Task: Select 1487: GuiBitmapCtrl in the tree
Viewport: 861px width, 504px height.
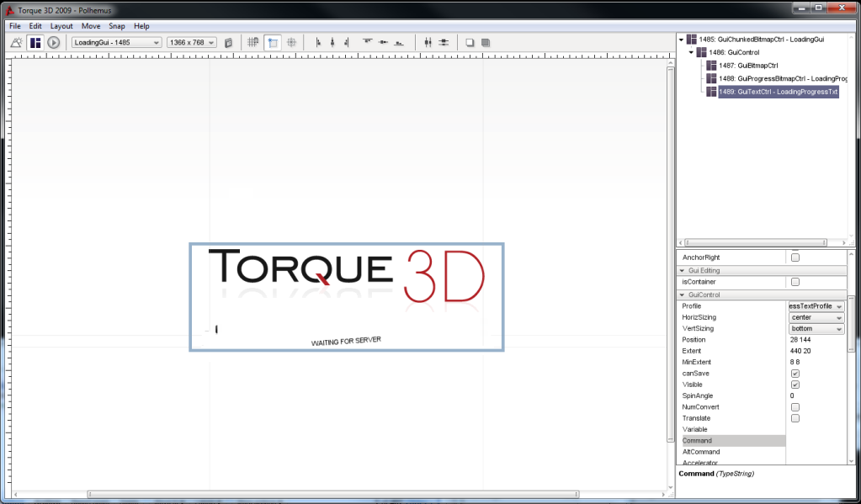Action: tap(748, 65)
